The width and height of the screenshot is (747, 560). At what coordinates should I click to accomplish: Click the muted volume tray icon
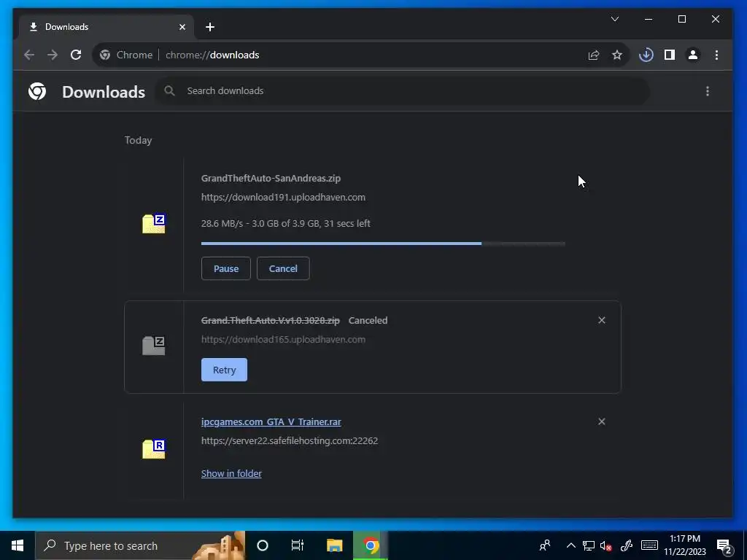tap(606, 545)
